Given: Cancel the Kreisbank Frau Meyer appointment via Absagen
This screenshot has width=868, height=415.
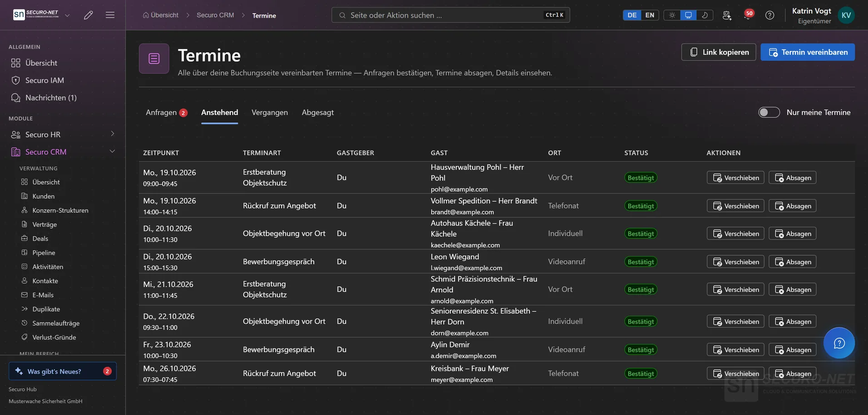Looking at the screenshot, I should [x=792, y=374].
